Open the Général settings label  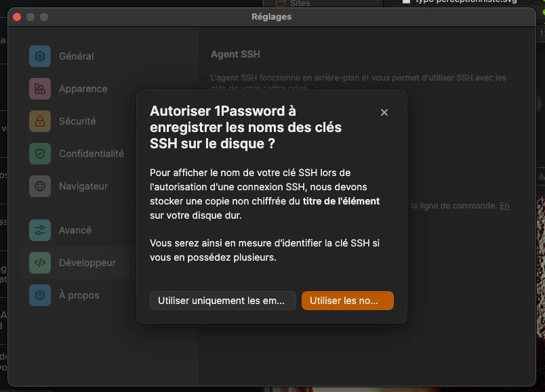(x=77, y=56)
